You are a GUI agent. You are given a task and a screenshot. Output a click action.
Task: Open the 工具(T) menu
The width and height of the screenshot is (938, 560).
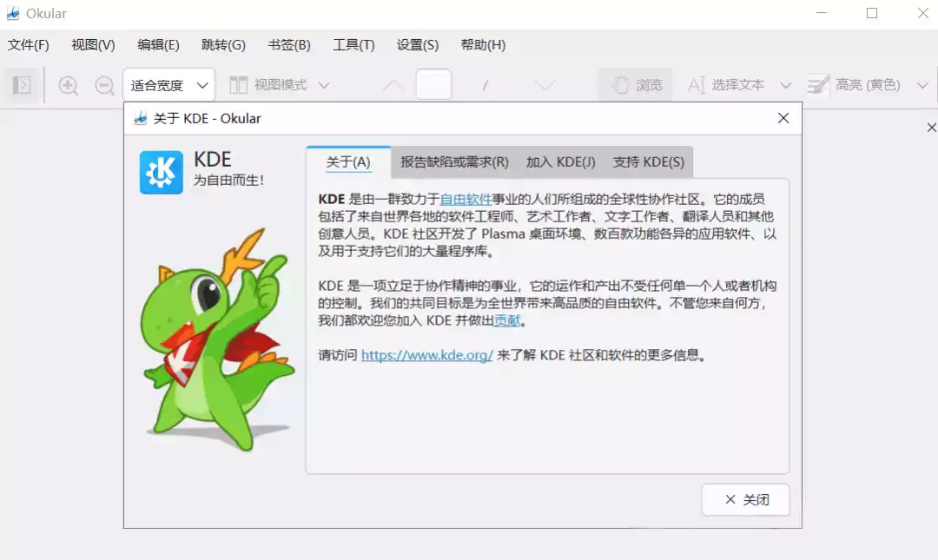(x=353, y=45)
